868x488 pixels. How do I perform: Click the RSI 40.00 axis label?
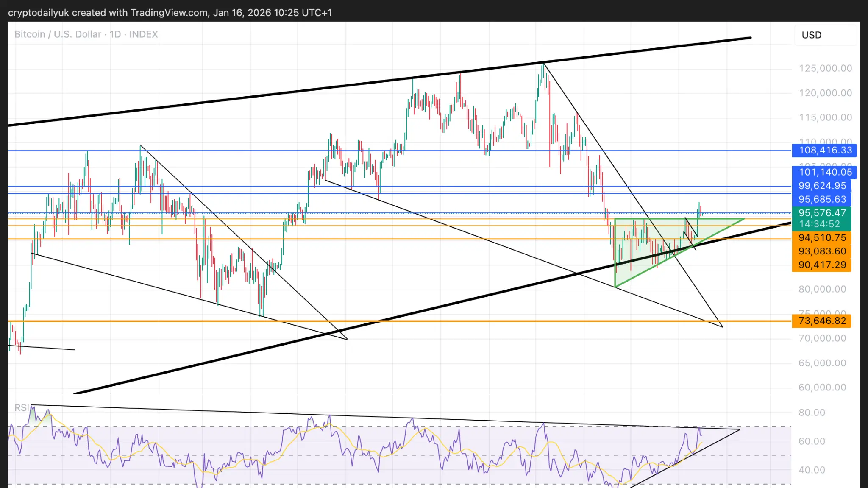(x=811, y=470)
